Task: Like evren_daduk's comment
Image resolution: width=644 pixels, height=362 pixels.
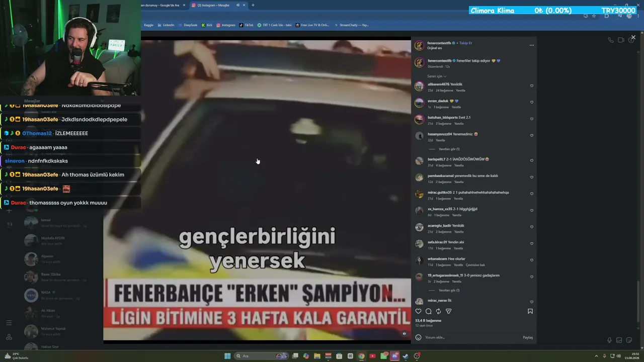Action: 531,103
